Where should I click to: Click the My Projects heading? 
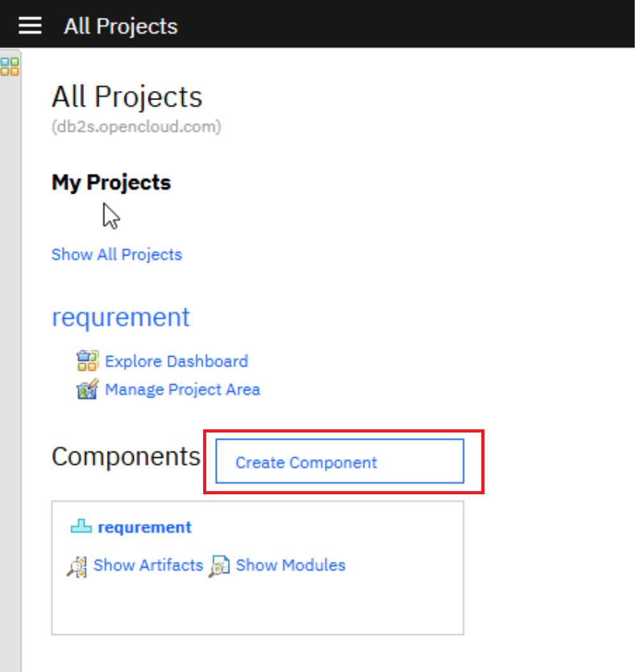pyautogui.click(x=111, y=183)
